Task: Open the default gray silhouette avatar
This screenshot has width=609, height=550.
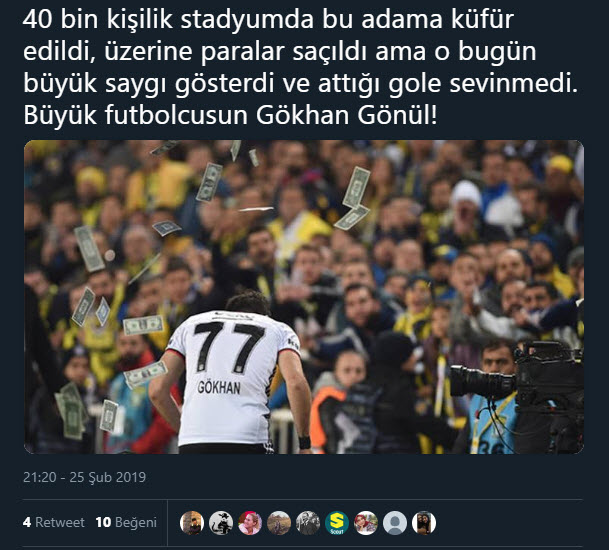Action: pos(395,523)
